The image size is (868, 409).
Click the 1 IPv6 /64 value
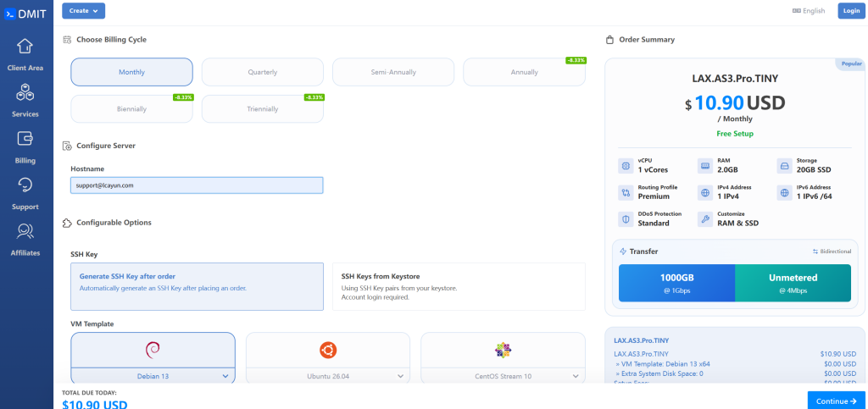point(815,196)
